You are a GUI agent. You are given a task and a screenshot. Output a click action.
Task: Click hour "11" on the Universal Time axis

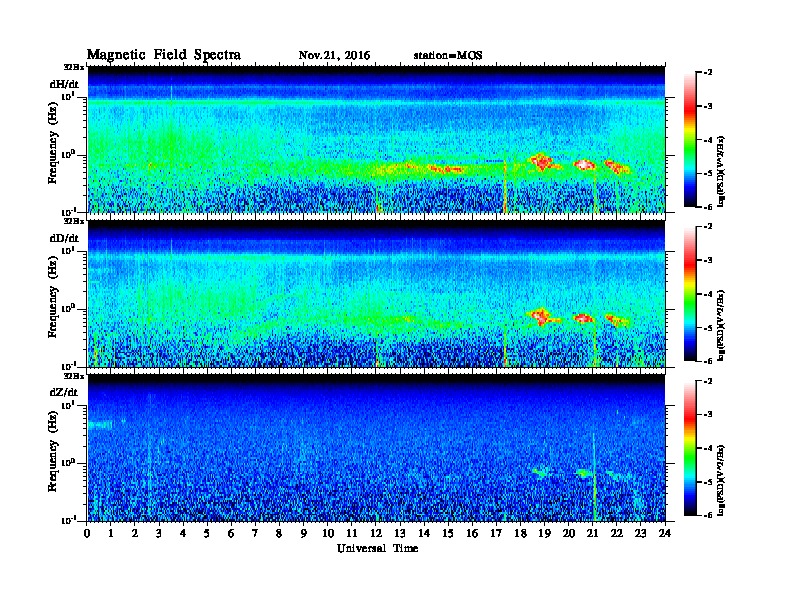tap(352, 533)
